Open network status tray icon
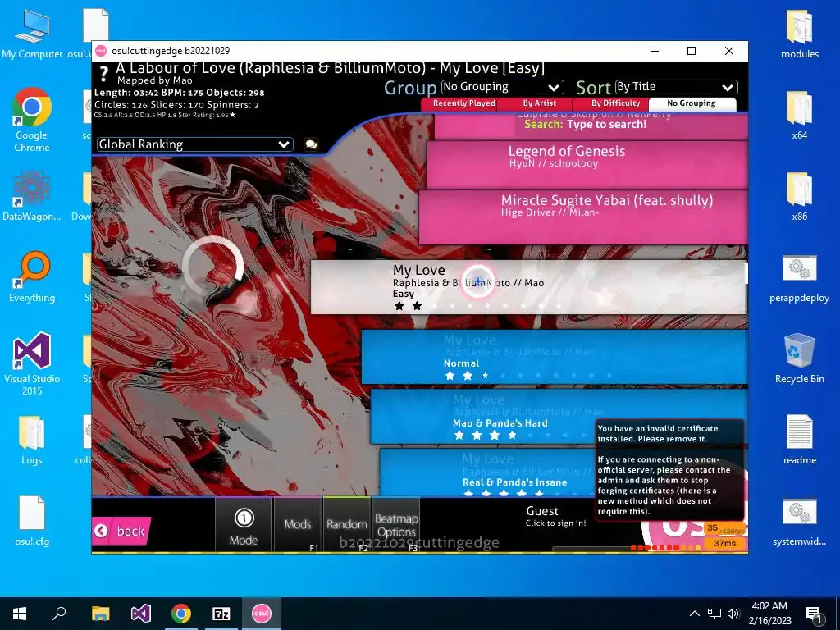The image size is (840, 630). click(714, 614)
